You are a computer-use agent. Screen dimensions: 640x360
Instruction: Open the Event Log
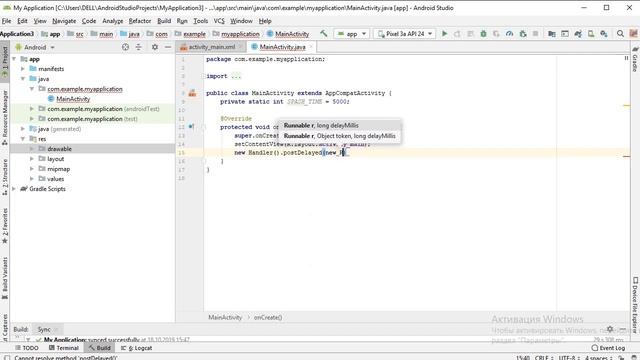point(608,348)
